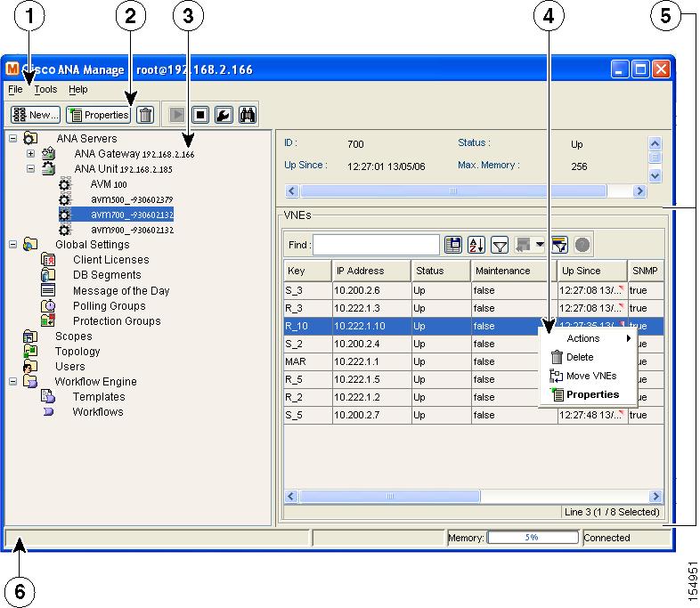Click the Maintenance column header
Screen dimensions: 700x608
[x=513, y=271]
